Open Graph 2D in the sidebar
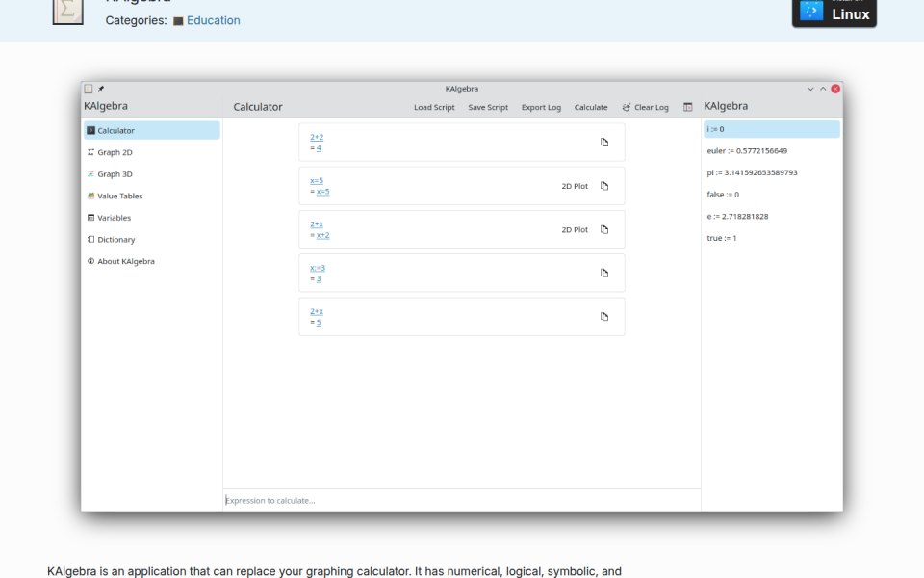The height and width of the screenshot is (578, 924). point(151,152)
